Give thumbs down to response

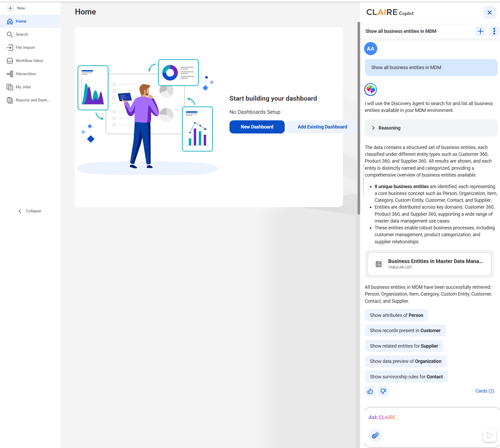click(383, 391)
